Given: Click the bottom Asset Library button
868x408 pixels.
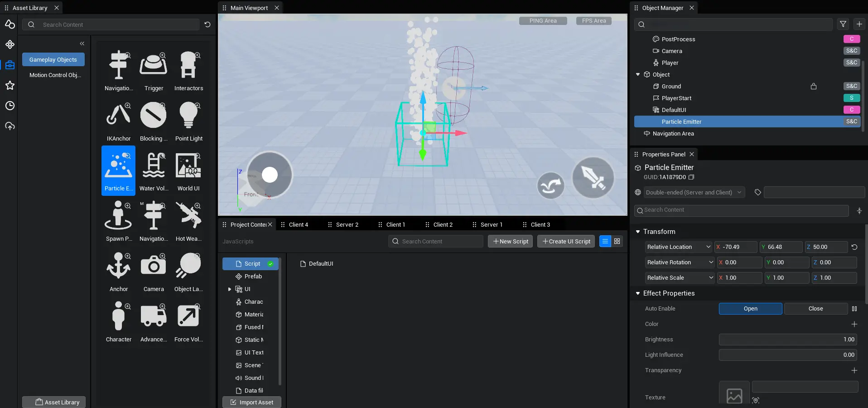Looking at the screenshot, I should 54,402.
